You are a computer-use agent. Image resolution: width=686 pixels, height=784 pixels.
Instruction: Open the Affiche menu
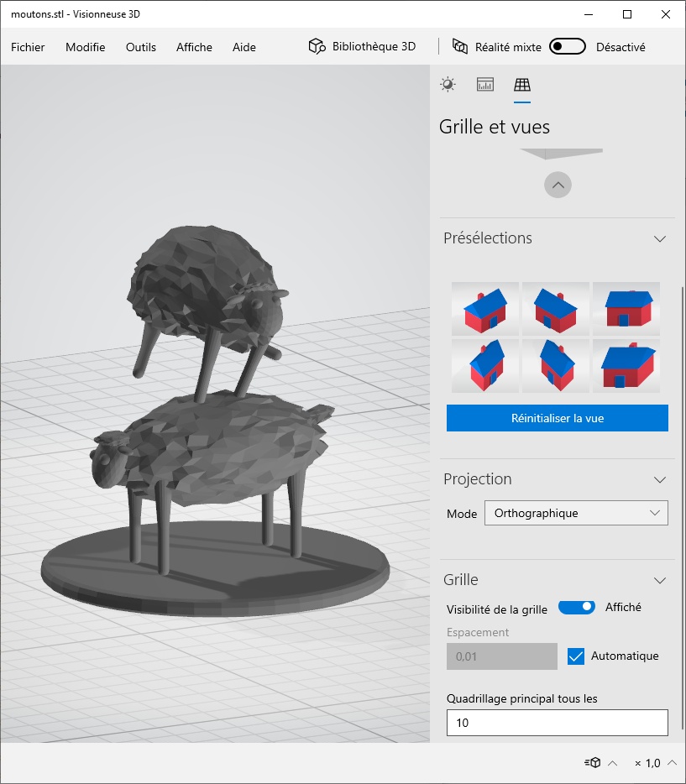click(194, 47)
